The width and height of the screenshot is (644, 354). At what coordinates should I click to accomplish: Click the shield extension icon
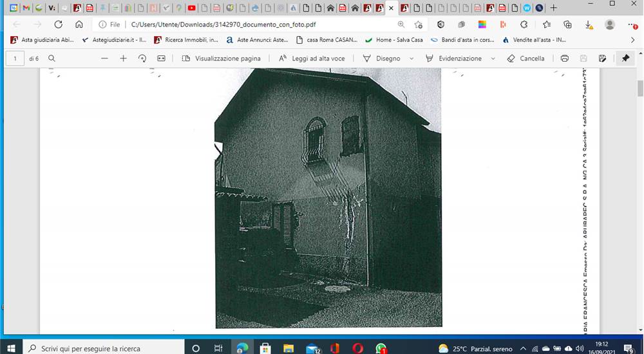[440, 24]
